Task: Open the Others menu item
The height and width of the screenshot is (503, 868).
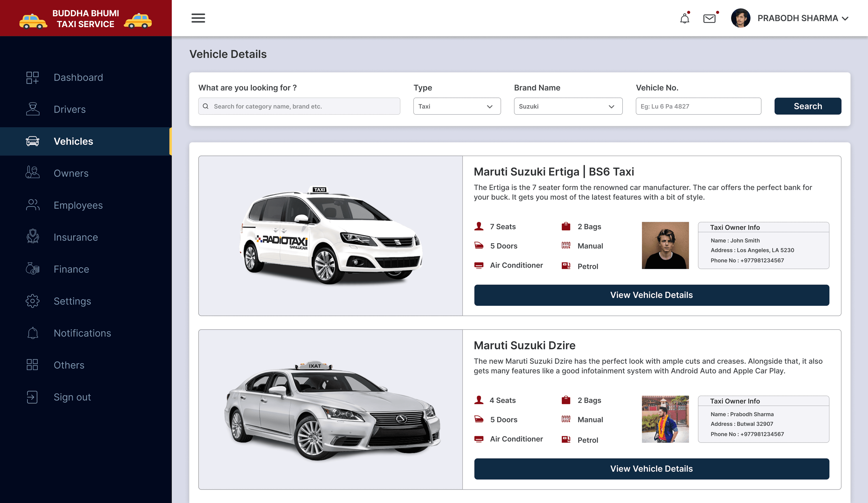Action: pos(69,365)
